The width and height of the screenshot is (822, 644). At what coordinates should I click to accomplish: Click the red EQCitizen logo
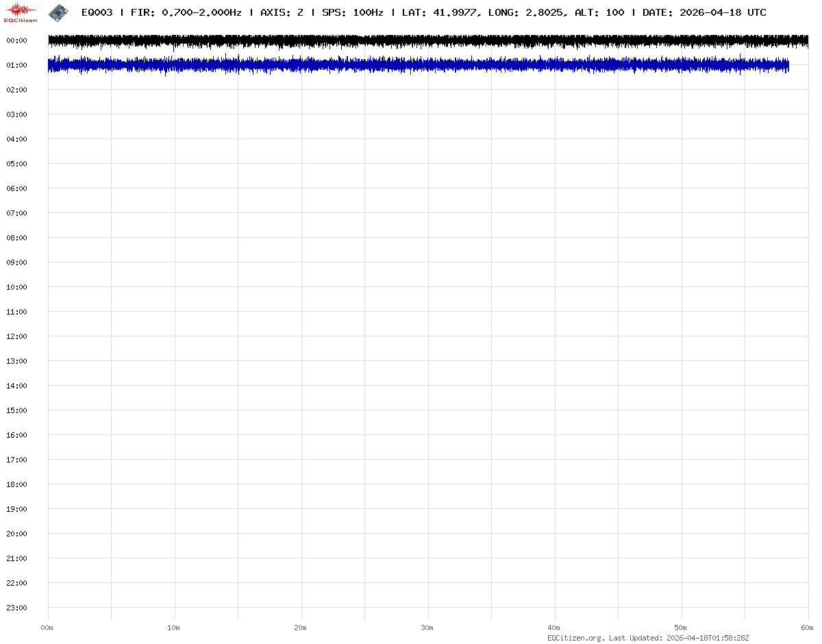point(21,12)
